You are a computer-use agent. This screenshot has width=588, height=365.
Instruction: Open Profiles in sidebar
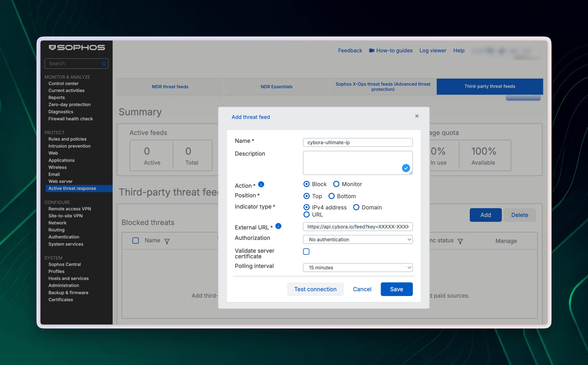[x=57, y=271]
